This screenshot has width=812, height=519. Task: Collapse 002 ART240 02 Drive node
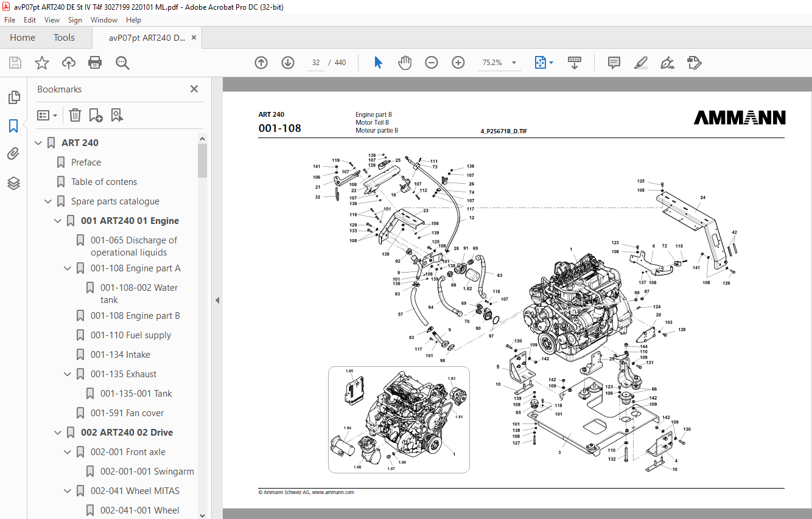[58, 433]
